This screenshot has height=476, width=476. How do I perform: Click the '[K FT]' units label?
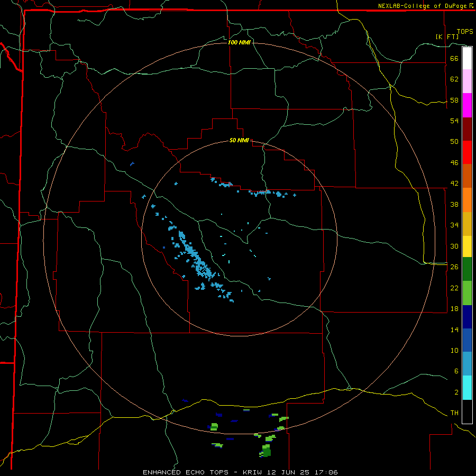[447, 36]
